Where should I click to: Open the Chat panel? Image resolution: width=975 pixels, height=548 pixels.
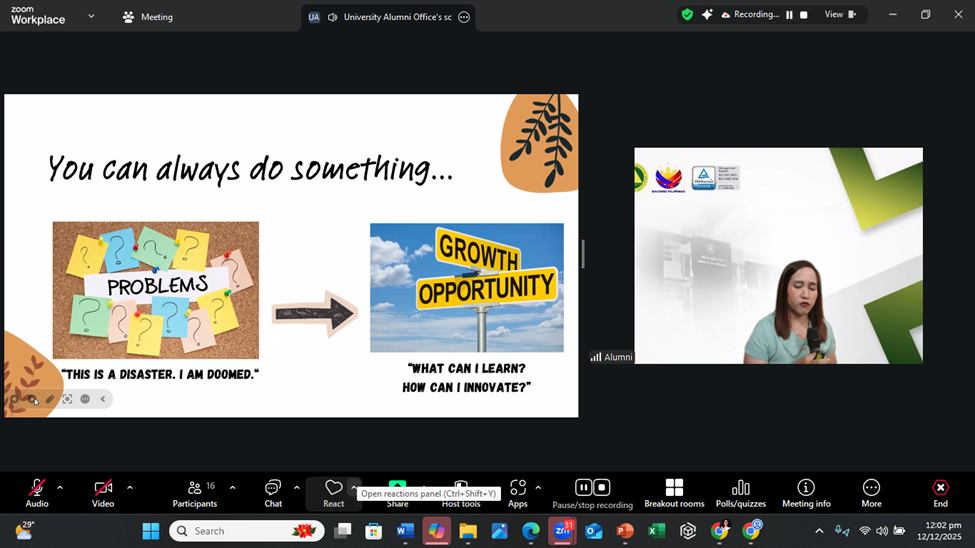273,489
